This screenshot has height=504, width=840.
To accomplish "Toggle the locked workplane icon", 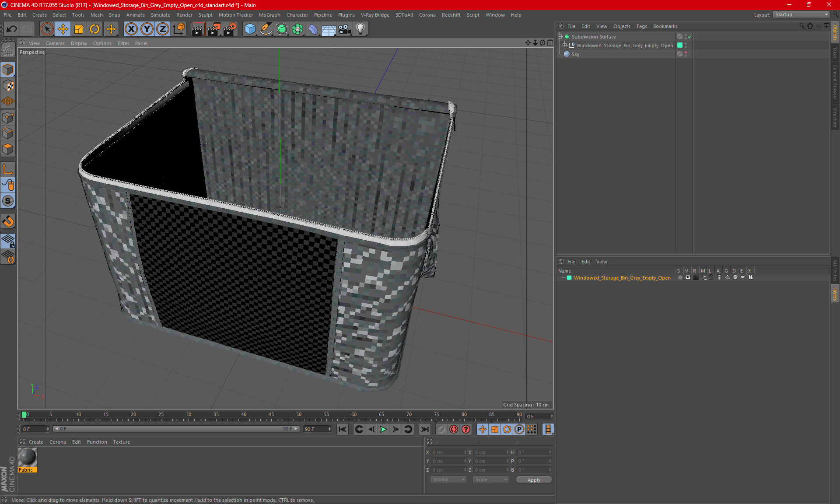I will 8,241.
